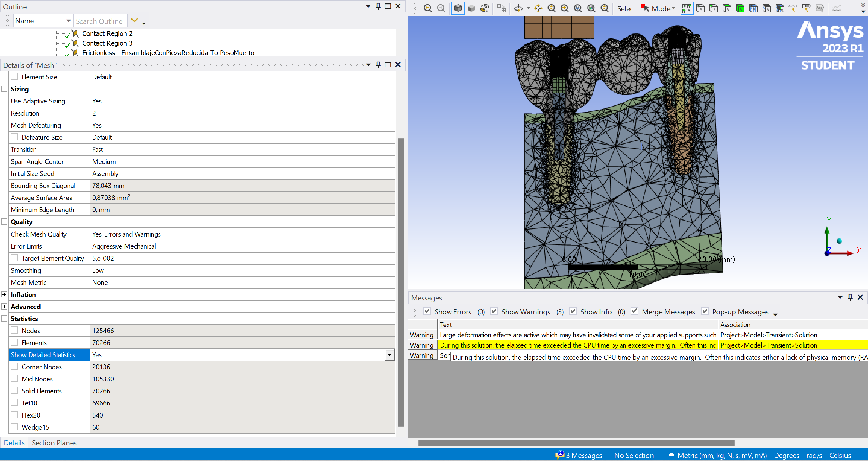Pin the Details of Mesh panel
This screenshot has width=868, height=461.
378,65
